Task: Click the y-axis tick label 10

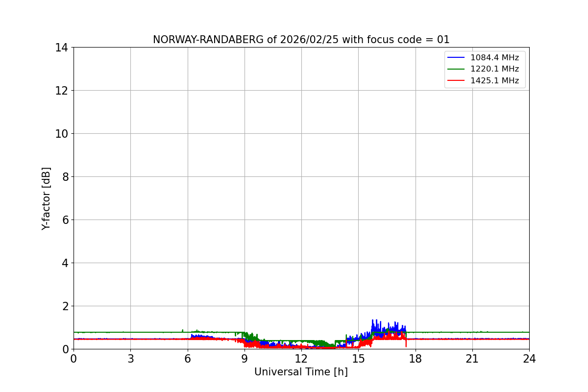Action: 62,134
